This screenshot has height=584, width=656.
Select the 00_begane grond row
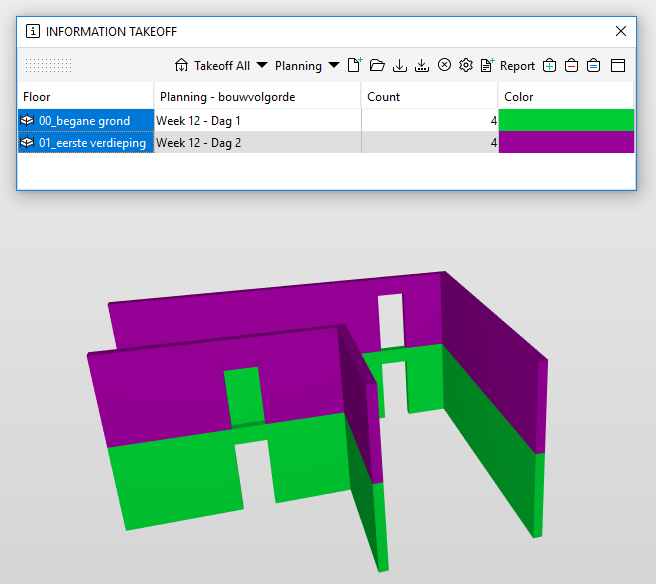click(x=85, y=121)
